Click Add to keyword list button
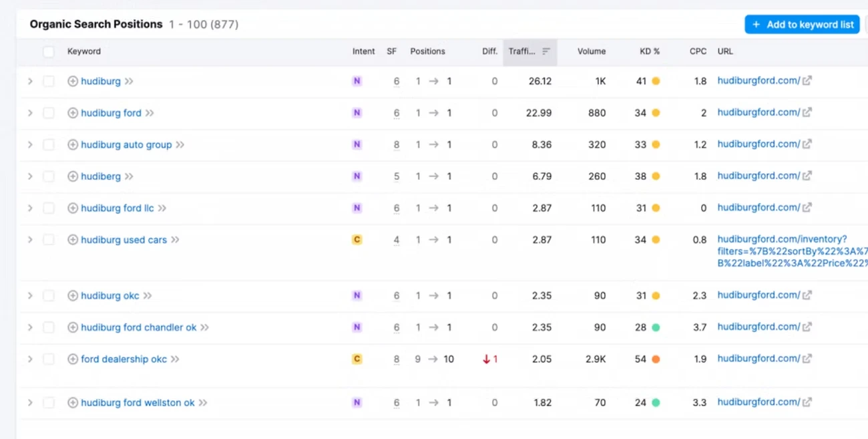Image resolution: width=868 pixels, height=439 pixels. coord(802,25)
